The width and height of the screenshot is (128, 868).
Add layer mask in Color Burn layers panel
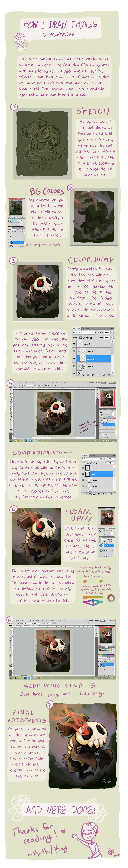tap(94, 494)
